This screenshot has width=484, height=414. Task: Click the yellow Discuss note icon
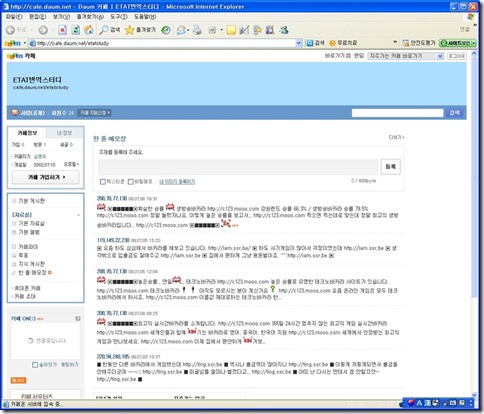[231, 30]
